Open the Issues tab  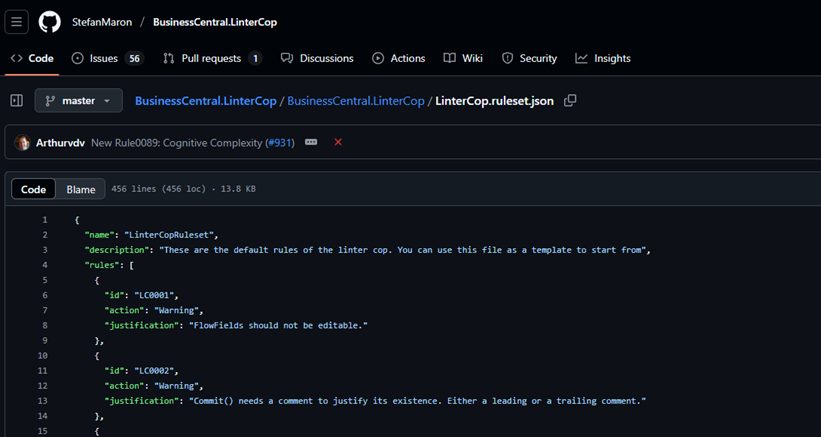point(107,58)
